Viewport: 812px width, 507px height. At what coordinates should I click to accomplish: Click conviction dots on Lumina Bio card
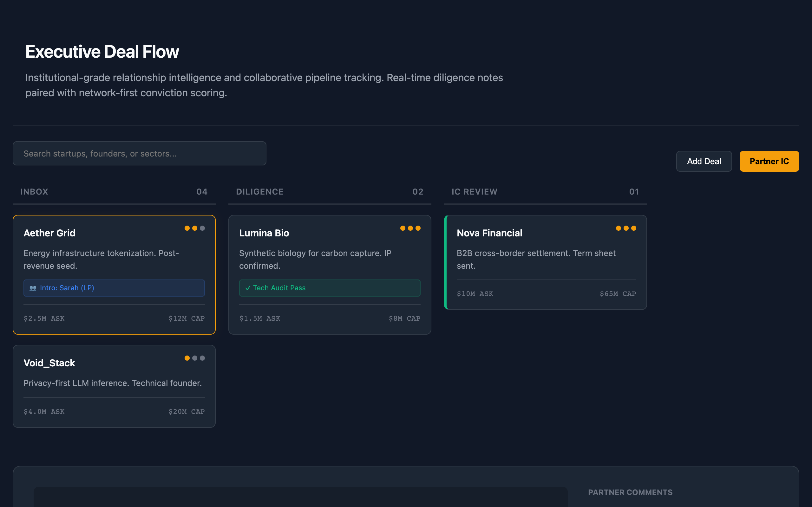pyautogui.click(x=410, y=228)
